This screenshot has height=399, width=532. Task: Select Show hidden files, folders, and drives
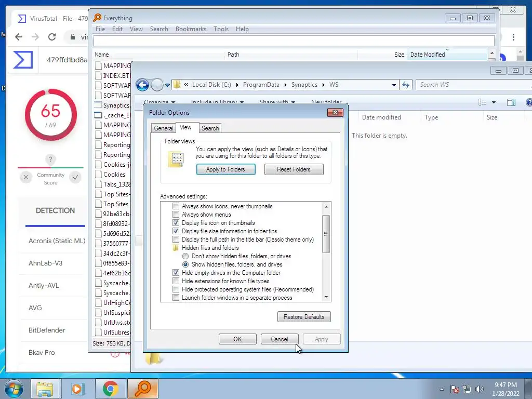[185, 264]
